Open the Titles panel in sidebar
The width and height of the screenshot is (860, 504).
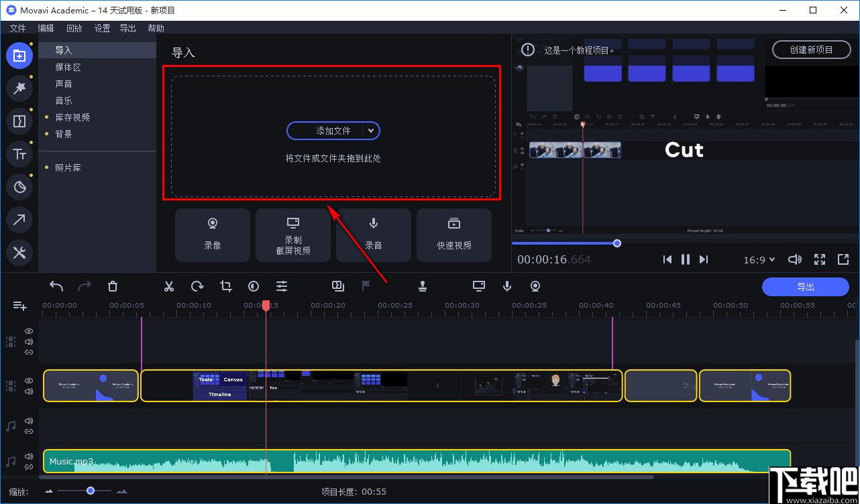click(x=19, y=154)
